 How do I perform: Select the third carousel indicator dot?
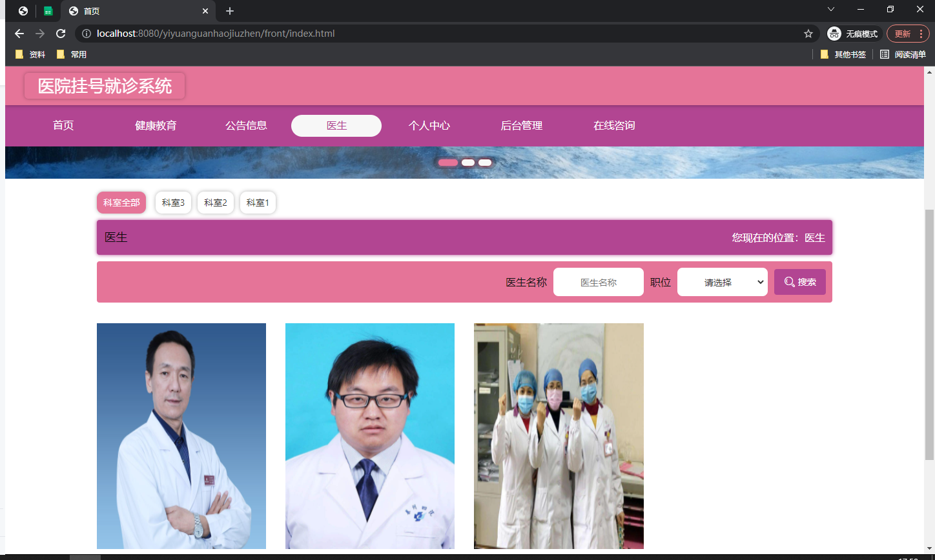click(485, 163)
